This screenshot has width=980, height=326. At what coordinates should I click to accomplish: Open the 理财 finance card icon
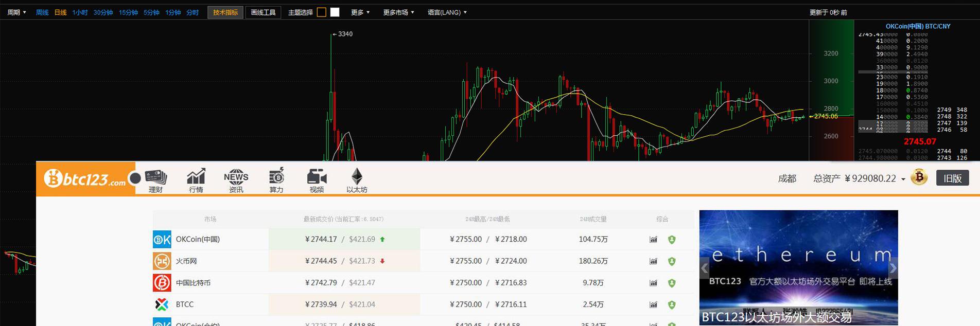point(155,180)
